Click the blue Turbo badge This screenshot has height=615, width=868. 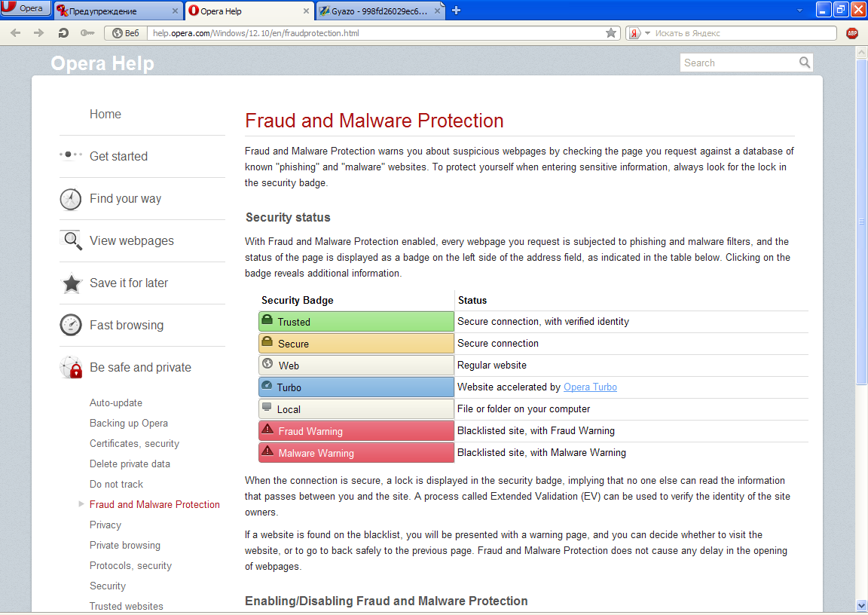356,387
